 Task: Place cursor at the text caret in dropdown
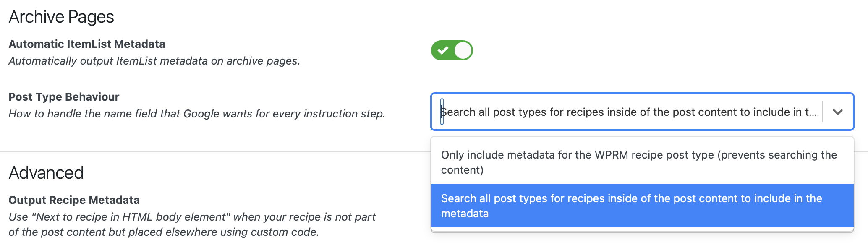coord(442,112)
